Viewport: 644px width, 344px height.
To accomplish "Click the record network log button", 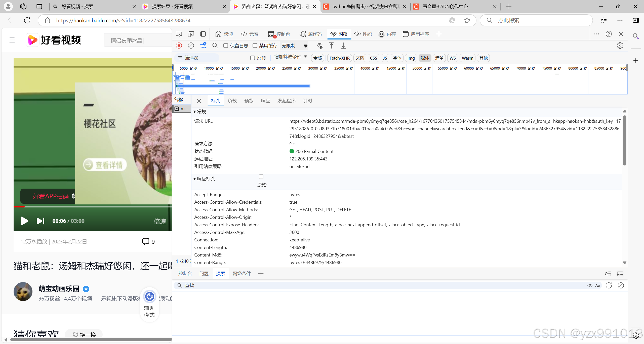I will [179, 46].
